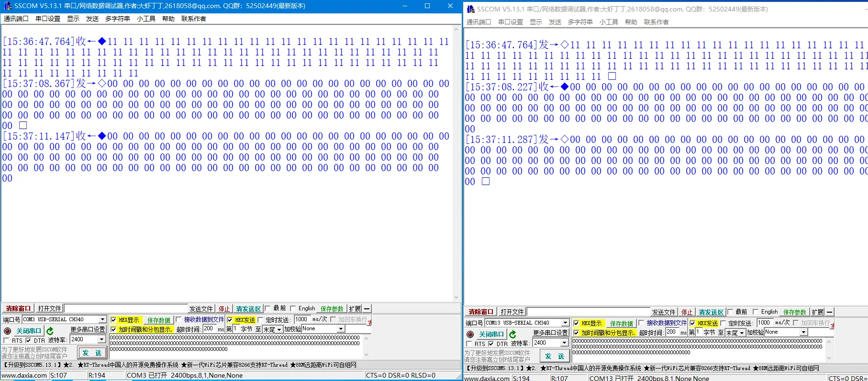Open the COM13 USB-SERIAL CH340 port dropdown
The image size is (868, 381).
(x=565, y=323)
